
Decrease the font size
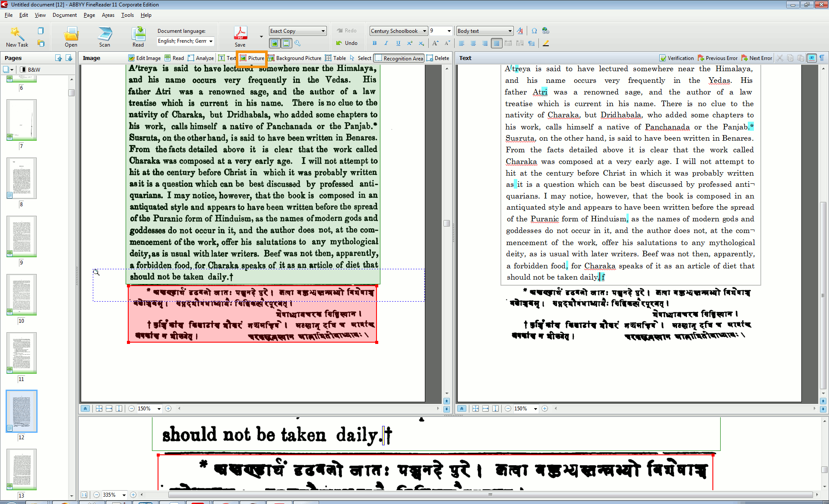pyautogui.click(x=447, y=43)
